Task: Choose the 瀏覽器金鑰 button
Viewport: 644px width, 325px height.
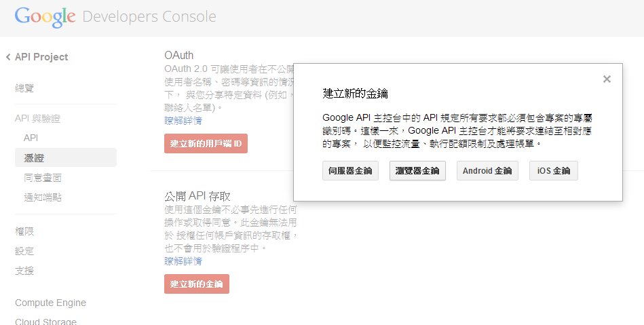Action: click(x=417, y=170)
